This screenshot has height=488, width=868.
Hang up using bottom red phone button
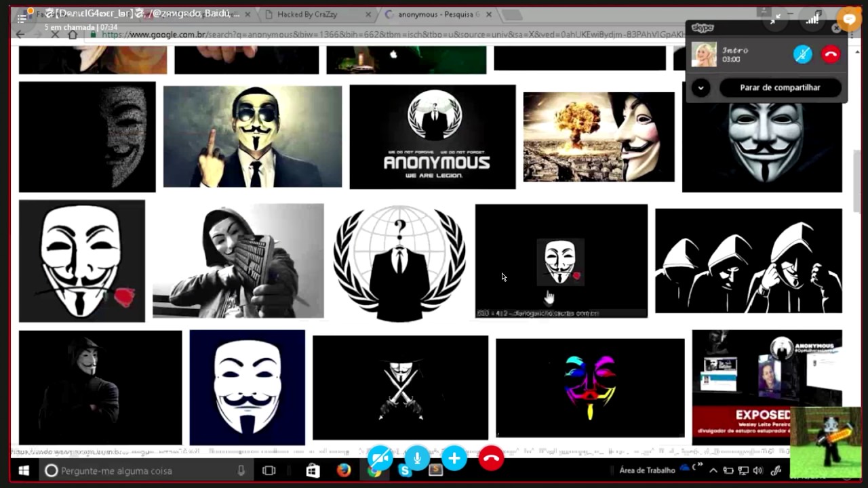click(492, 459)
